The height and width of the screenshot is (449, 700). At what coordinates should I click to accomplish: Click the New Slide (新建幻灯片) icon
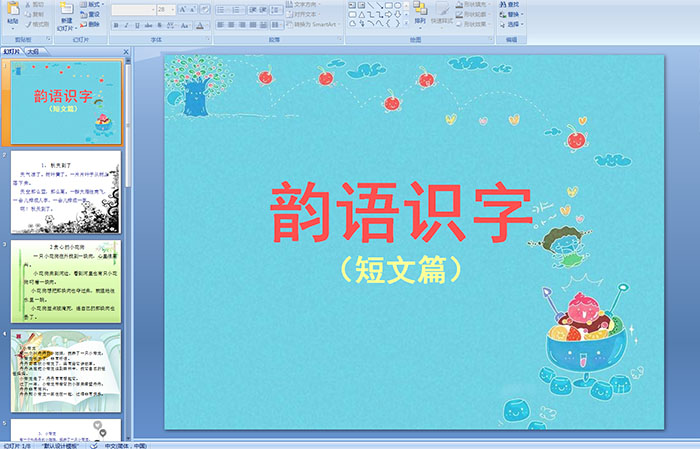[67, 9]
